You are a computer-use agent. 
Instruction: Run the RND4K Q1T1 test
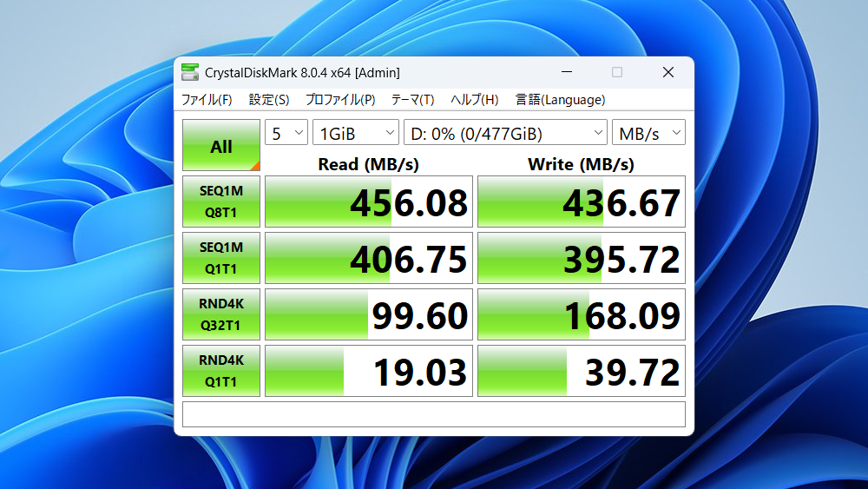220,371
